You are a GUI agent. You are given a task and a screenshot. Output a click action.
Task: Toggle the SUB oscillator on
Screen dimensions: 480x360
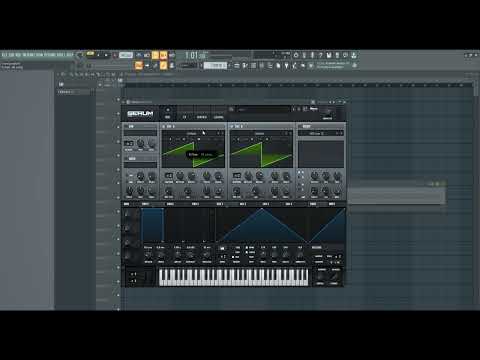[126, 126]
